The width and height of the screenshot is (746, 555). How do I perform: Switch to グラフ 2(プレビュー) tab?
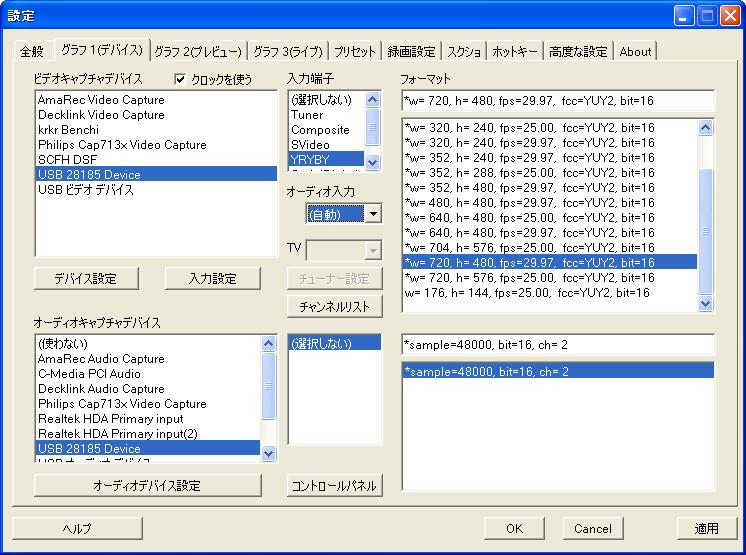coord(198,51)
